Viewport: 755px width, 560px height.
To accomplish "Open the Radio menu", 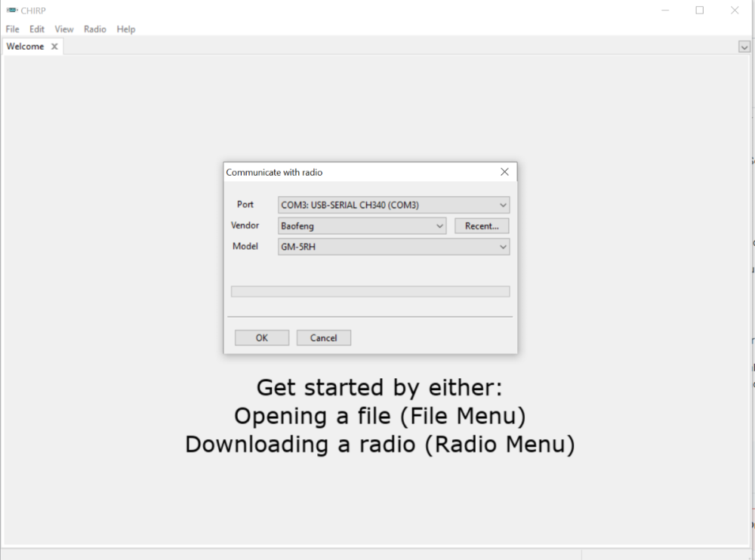I will click(94, 29).
